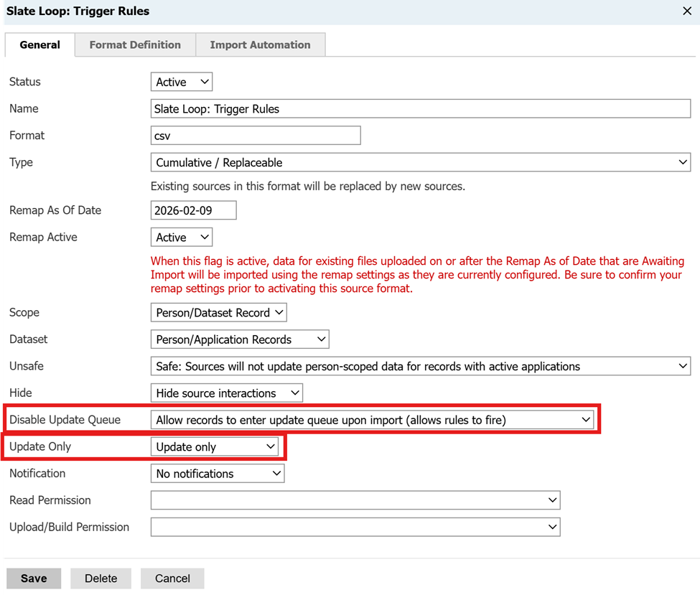
Task: Open the Hide source interactions dropdown
Action: (226, 393)
